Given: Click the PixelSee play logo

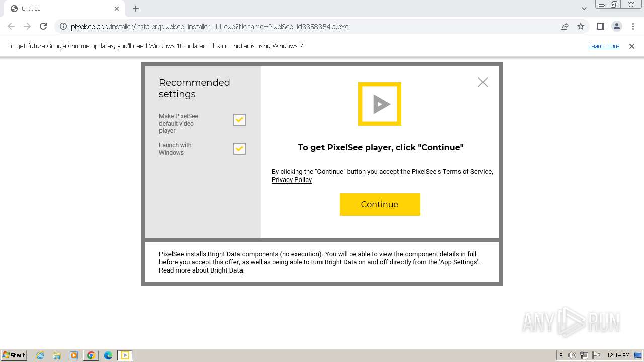Looking at the screenshot, I should (380, 104).
